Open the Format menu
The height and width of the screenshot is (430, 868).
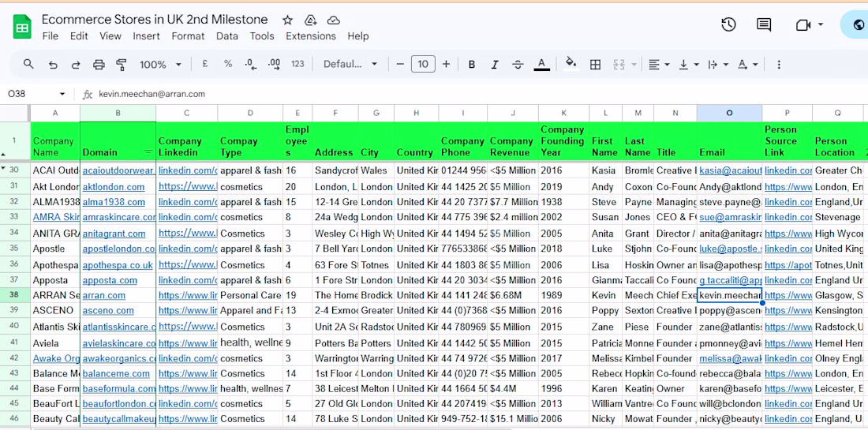click(188, 36)
